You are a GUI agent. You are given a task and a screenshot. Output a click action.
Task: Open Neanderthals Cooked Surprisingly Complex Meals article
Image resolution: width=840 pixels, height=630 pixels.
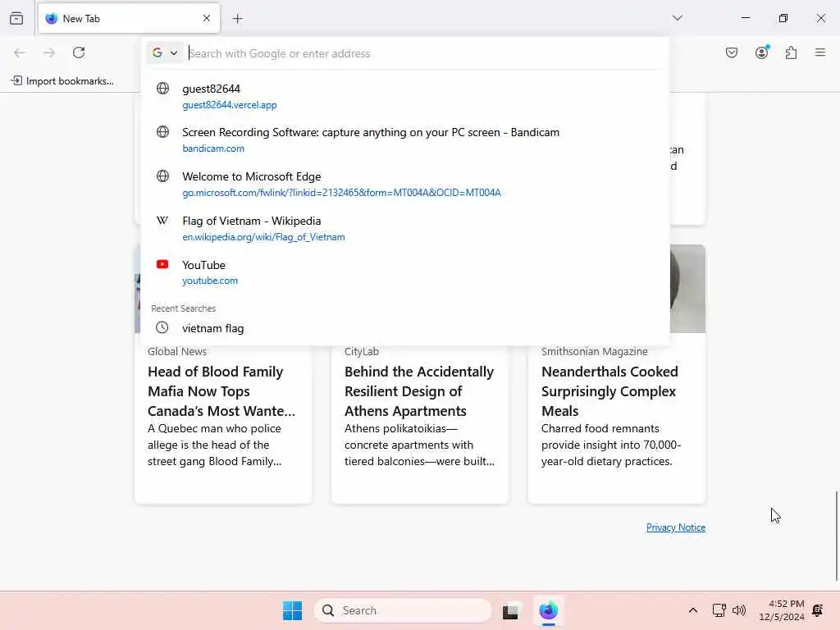click(x=609, y=391)
